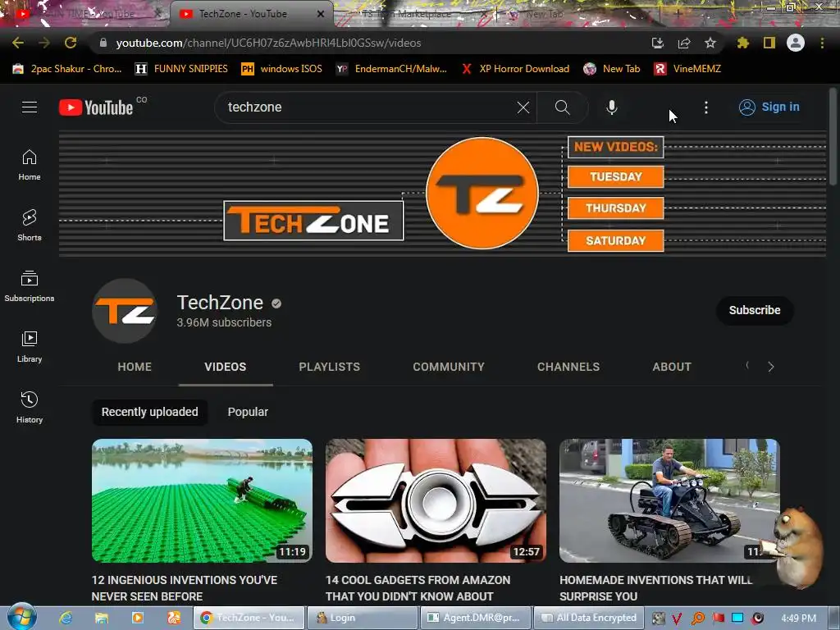Open Windows Media Player on taskbar
Image resolution: width=840 pixels, height=630 pixels.
pos(138,618)
